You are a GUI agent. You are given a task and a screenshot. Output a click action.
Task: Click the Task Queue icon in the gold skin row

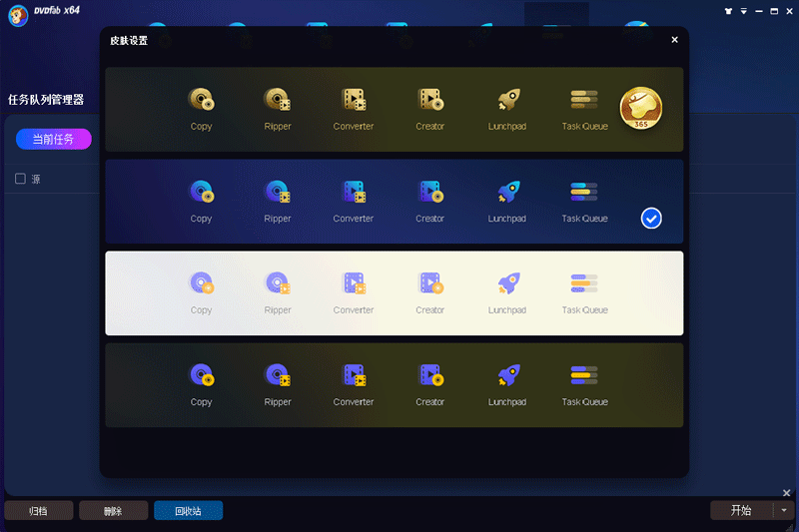tap(584, 100)
